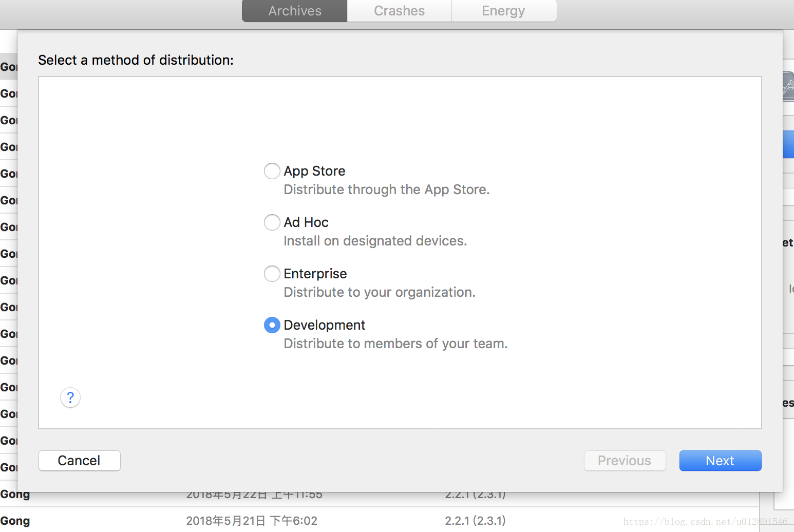Open the Crashes tab
The width and height of the screenshot is (794, 532).
coord(400,11)
